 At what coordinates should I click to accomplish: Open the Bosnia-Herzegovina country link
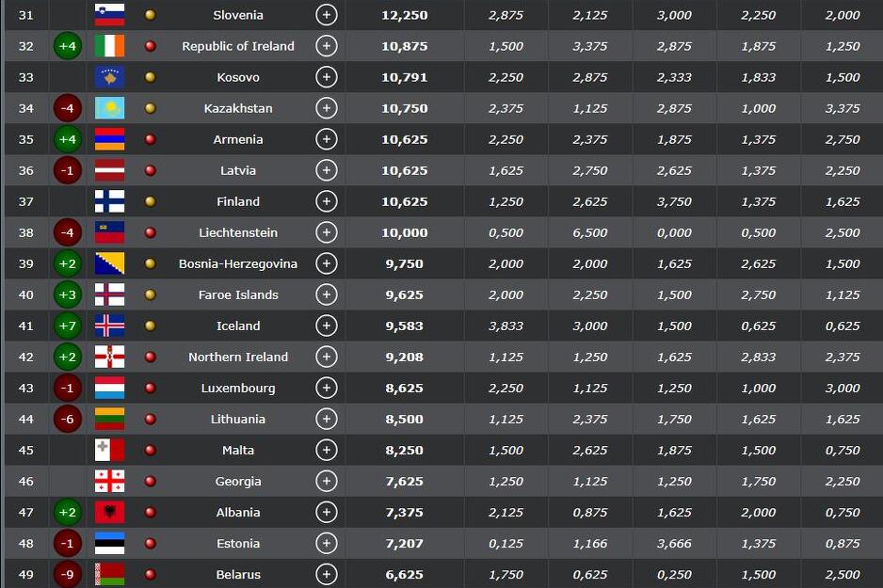pyautogui.click(x=238, y=263)
